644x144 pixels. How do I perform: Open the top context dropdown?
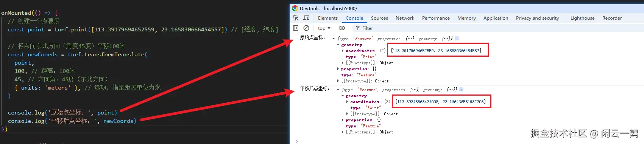[x=324, y=28]
